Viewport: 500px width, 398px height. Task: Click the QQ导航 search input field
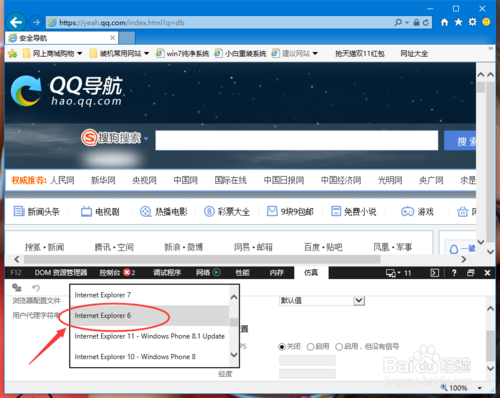(x=296, y=140)
